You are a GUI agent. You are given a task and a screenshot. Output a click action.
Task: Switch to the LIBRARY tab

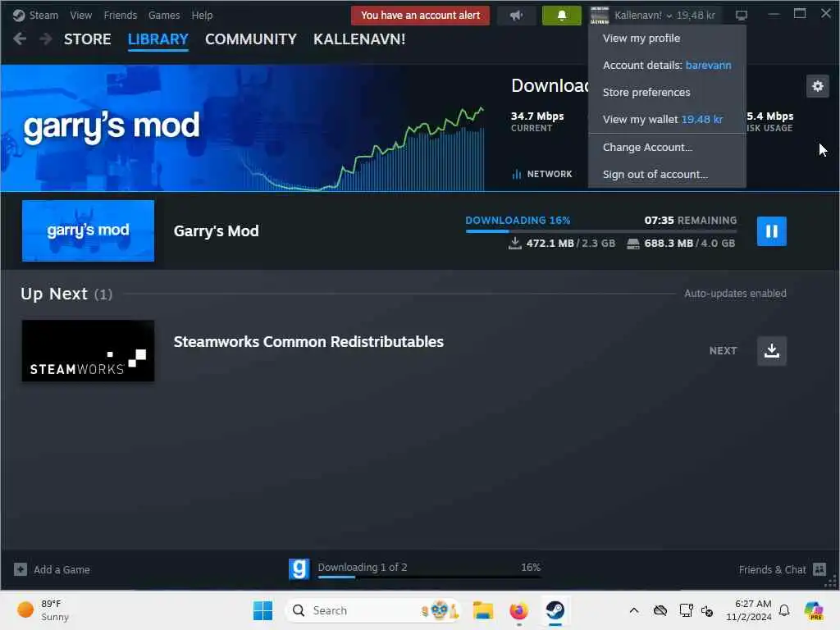158,39
